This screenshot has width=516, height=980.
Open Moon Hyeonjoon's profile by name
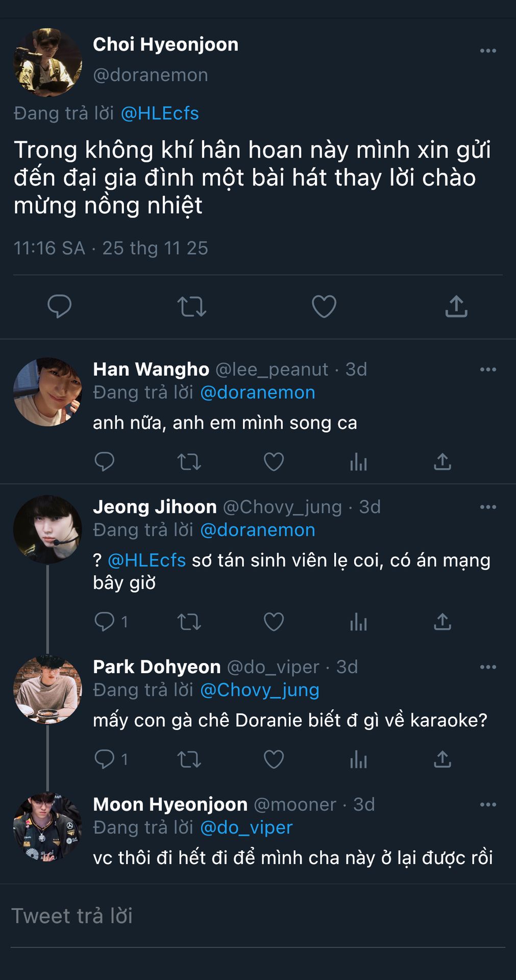point(170,805)
